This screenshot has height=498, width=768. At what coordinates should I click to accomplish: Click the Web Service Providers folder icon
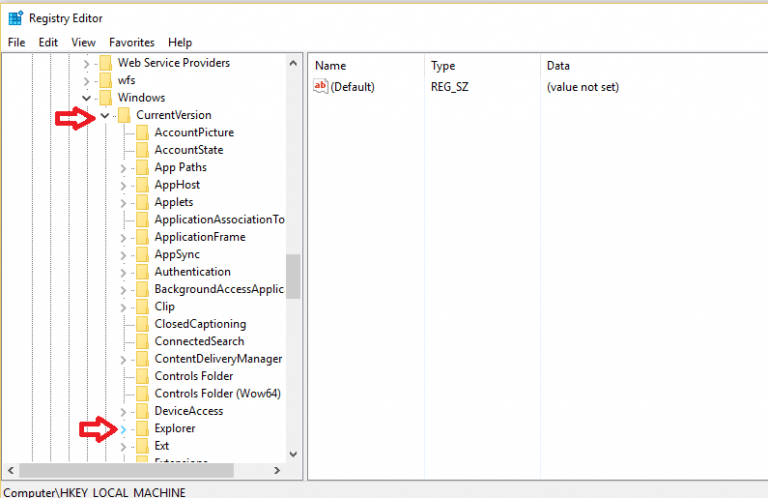tap(106, 63)
